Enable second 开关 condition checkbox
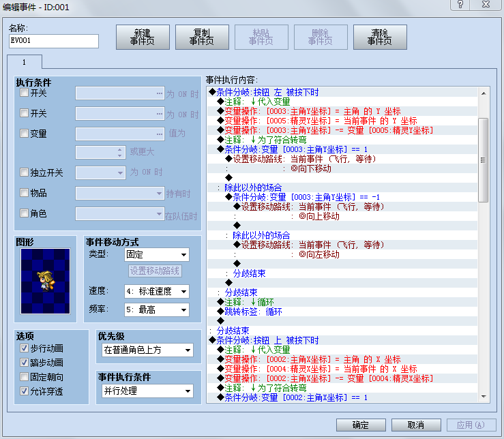This screenshot has width=504, height=439. [24, 112]
